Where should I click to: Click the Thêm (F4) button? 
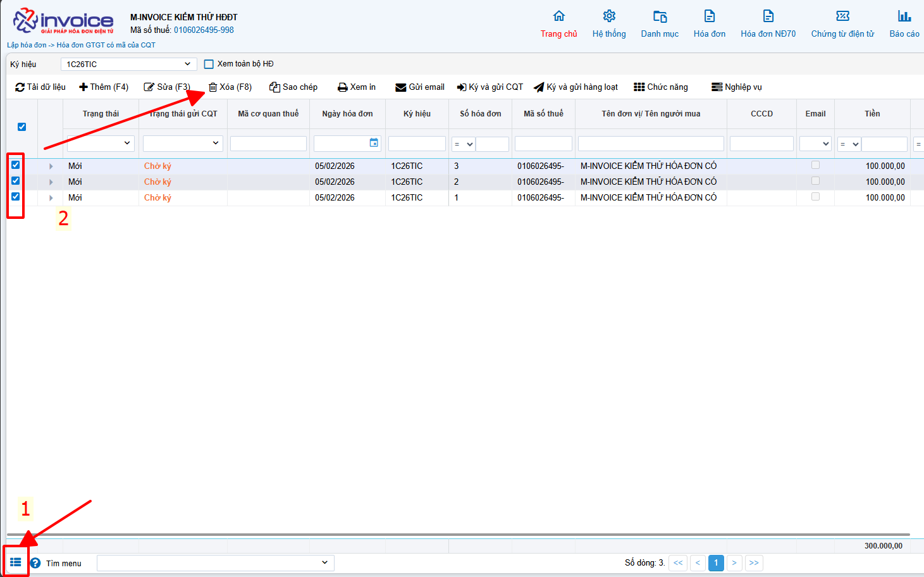click(x=104, y=87)
